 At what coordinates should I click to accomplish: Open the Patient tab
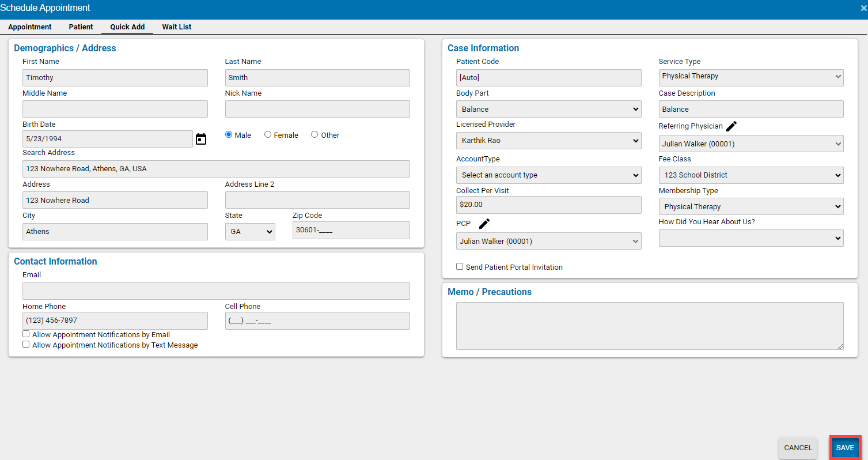[81, 27]
